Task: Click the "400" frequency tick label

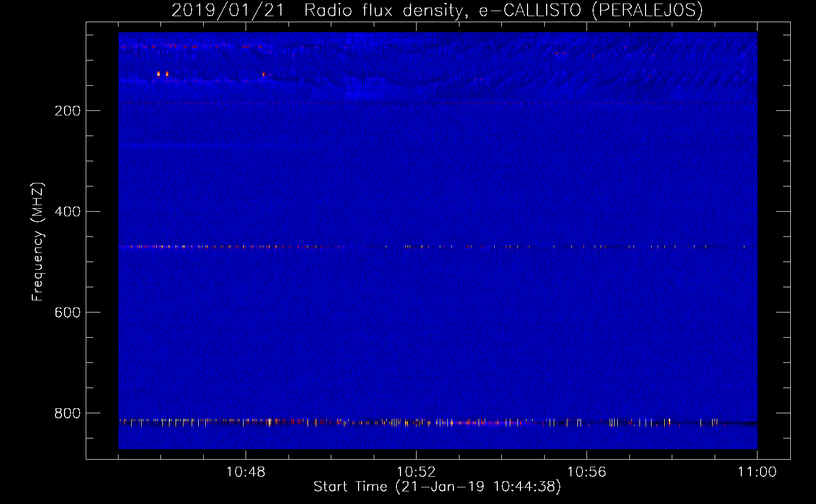Action: coord(67,212)
